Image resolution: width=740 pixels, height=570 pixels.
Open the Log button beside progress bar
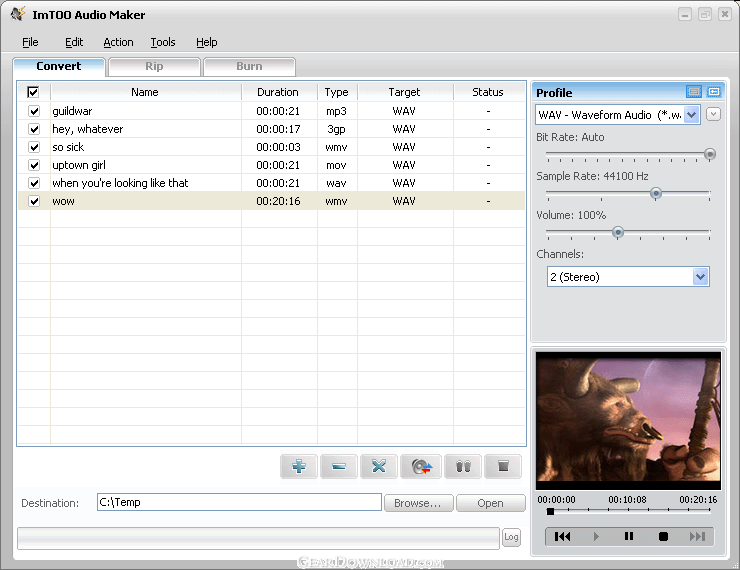pos(511,537)
